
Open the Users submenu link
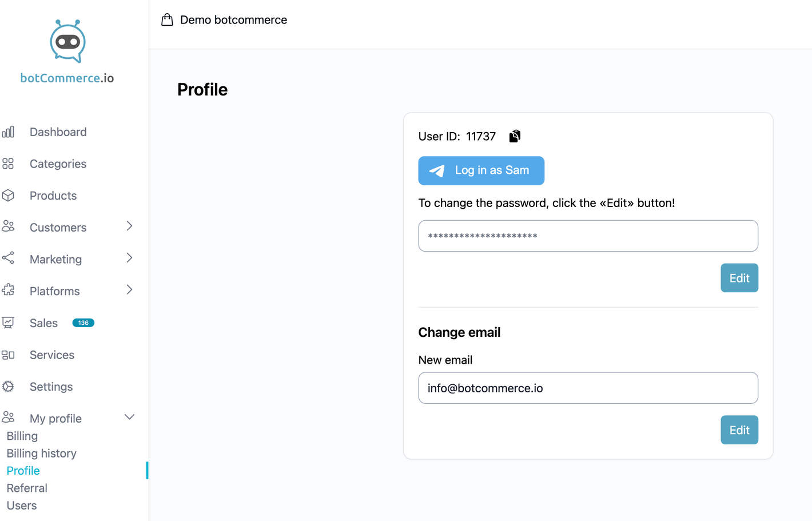tap(22, 506)
